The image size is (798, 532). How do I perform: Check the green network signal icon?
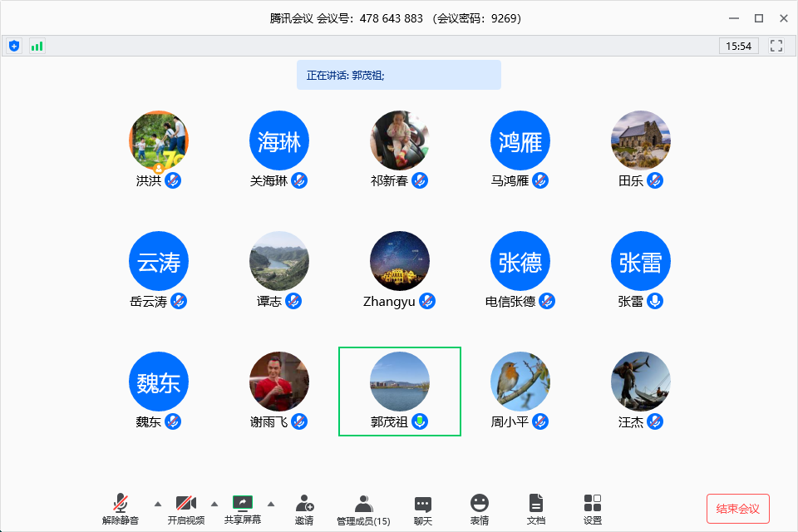tap(37, 46)
